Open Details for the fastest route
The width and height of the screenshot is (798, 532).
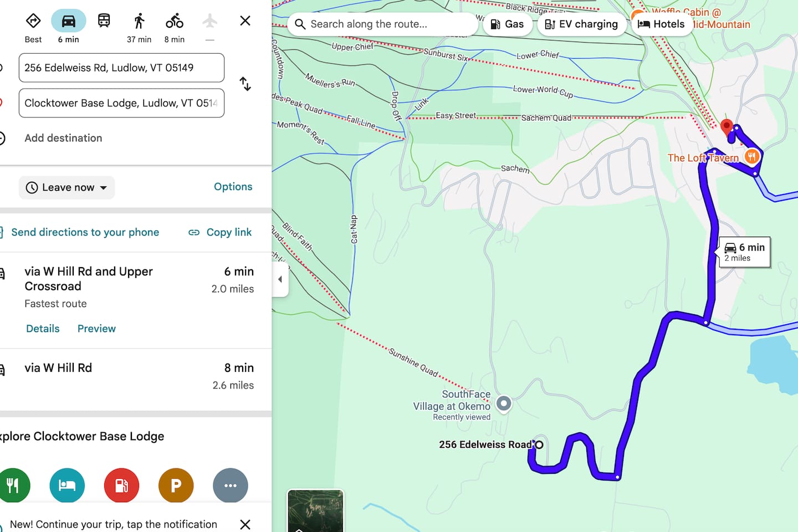click(43, 329)
